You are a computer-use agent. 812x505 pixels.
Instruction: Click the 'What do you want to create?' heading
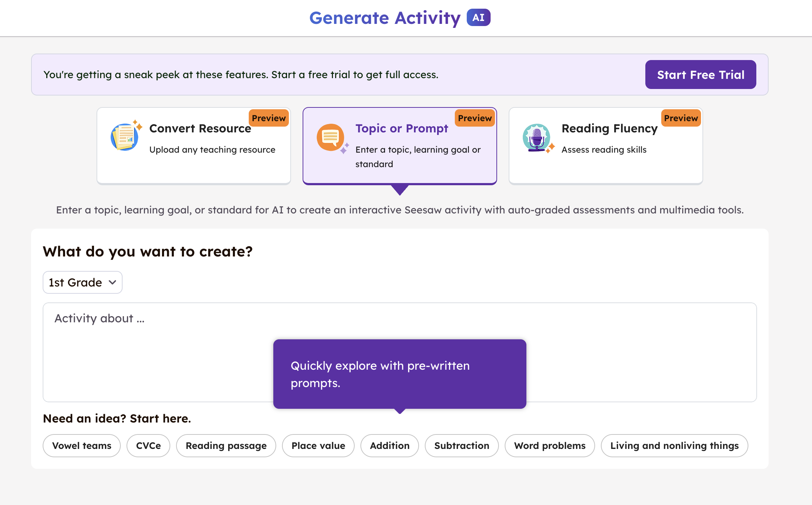[148, 251]
